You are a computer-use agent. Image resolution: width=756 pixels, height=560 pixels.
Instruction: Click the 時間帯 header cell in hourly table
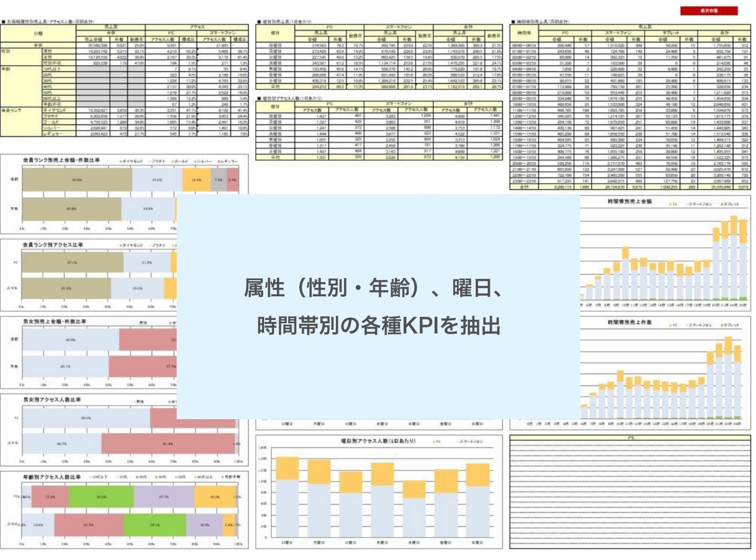click(524, 33)
